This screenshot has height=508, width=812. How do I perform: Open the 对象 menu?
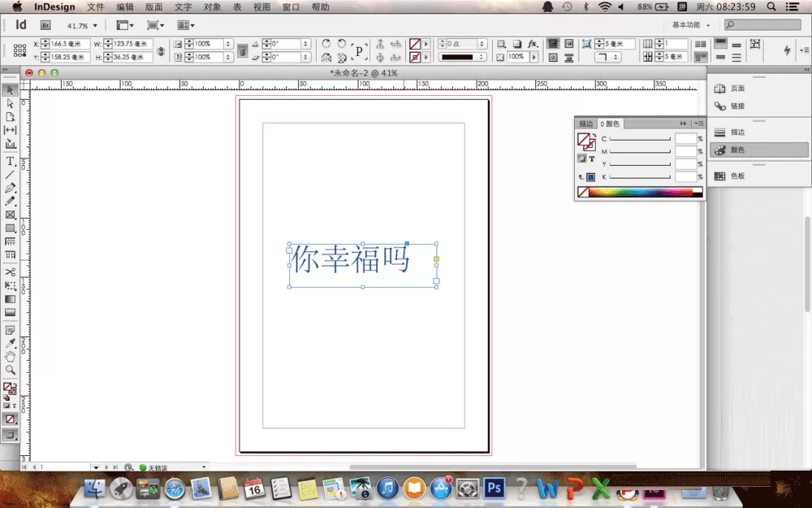(212, 7)
